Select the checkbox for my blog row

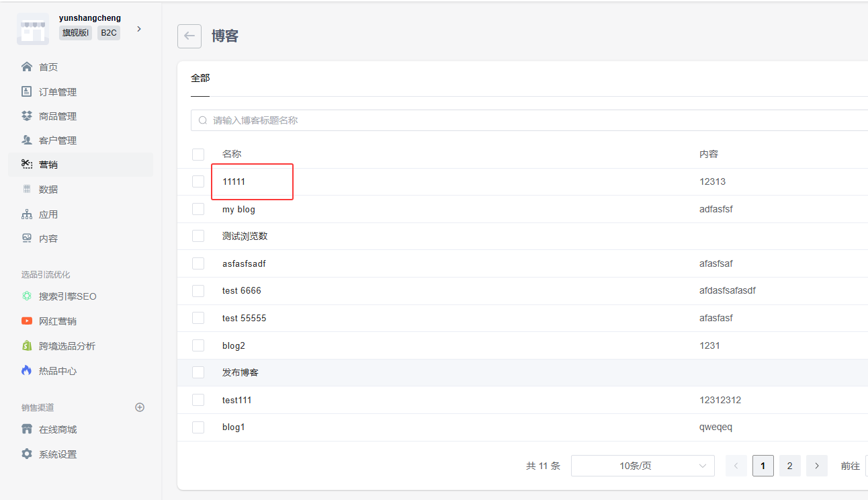(x=198, y=209)
